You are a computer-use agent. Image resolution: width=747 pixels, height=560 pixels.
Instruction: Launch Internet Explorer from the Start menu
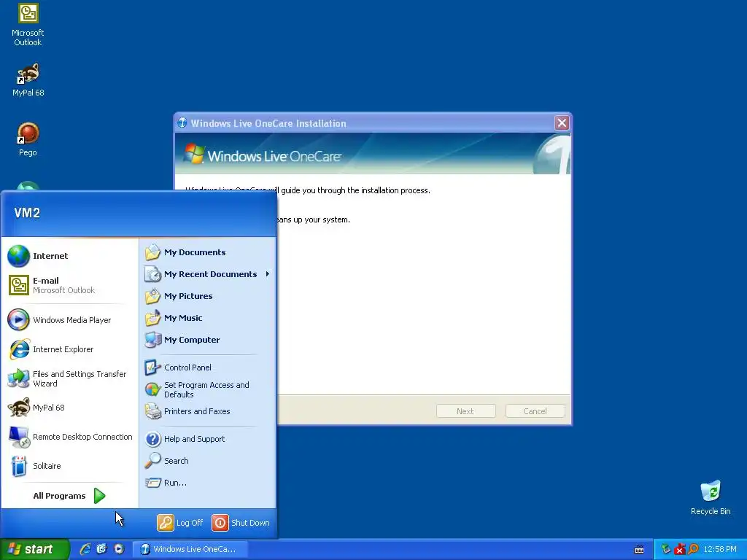point(69,349)
